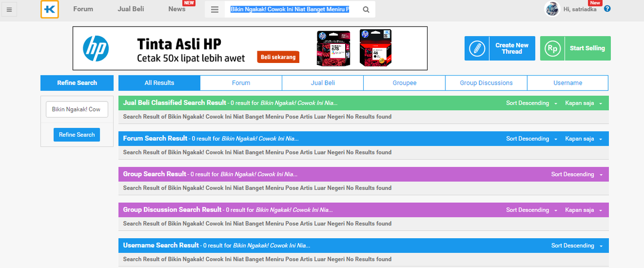Click the Group Search Result heading
644x268 pixels.
point(154,174)
